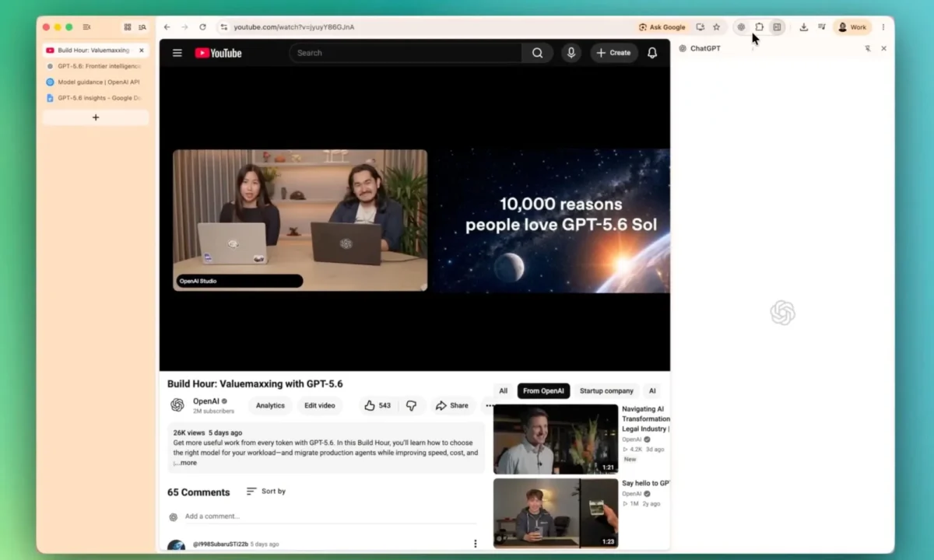Open browser downloads
934x560 pixels.
[x=804, y=27]
